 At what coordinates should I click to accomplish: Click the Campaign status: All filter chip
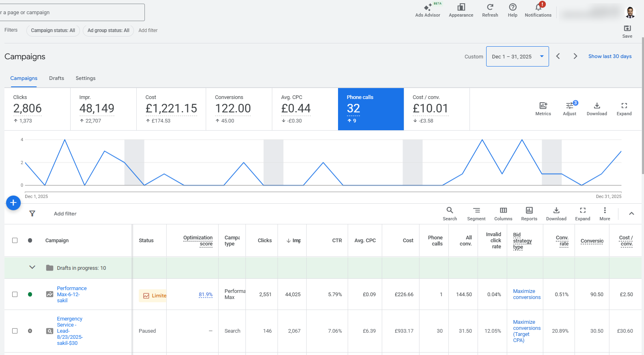point(53,30)
